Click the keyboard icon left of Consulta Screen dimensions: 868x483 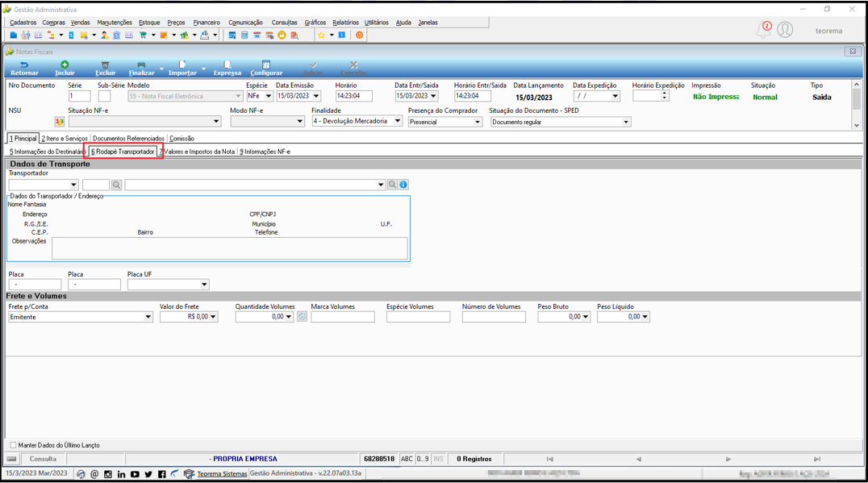(x=11, y=459)
